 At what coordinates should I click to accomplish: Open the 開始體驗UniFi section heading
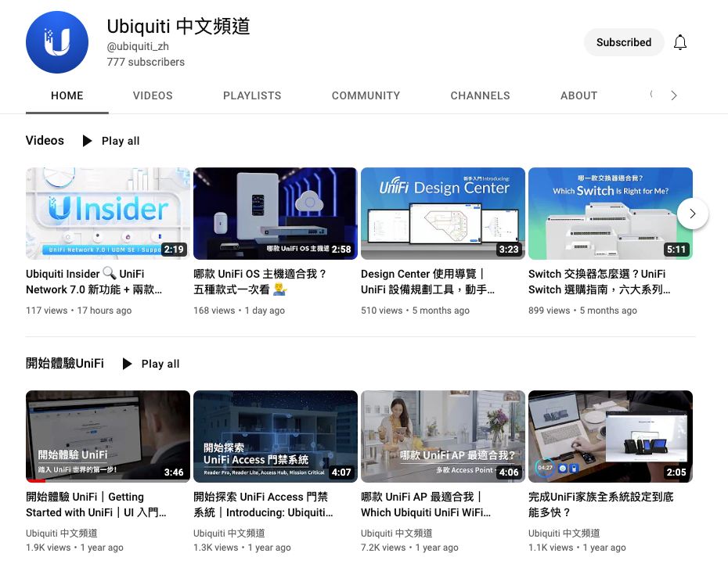coord(65,363)
